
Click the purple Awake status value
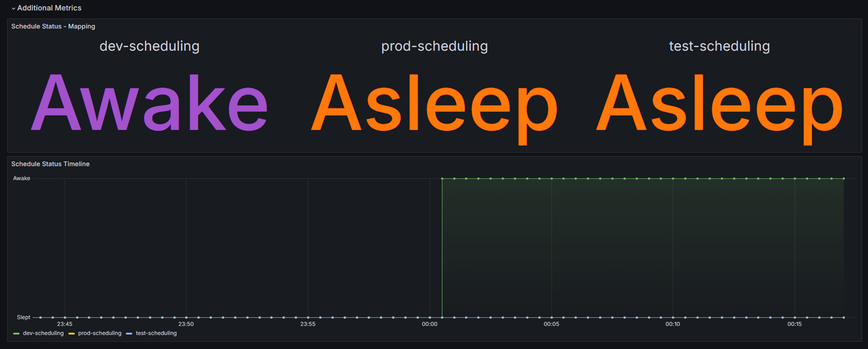149,104
